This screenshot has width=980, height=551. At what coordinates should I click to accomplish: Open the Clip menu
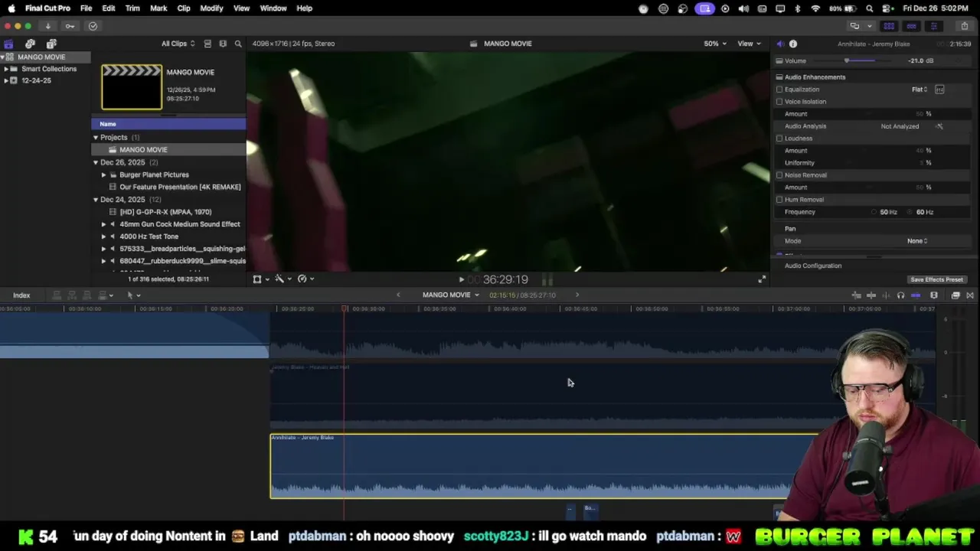(x=184, y=8)
